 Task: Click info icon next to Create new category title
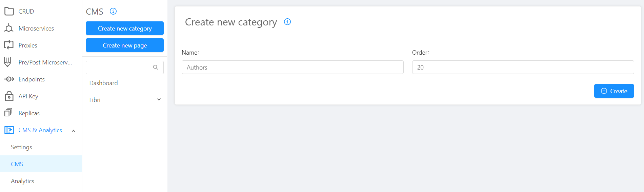tap(287, 22)
